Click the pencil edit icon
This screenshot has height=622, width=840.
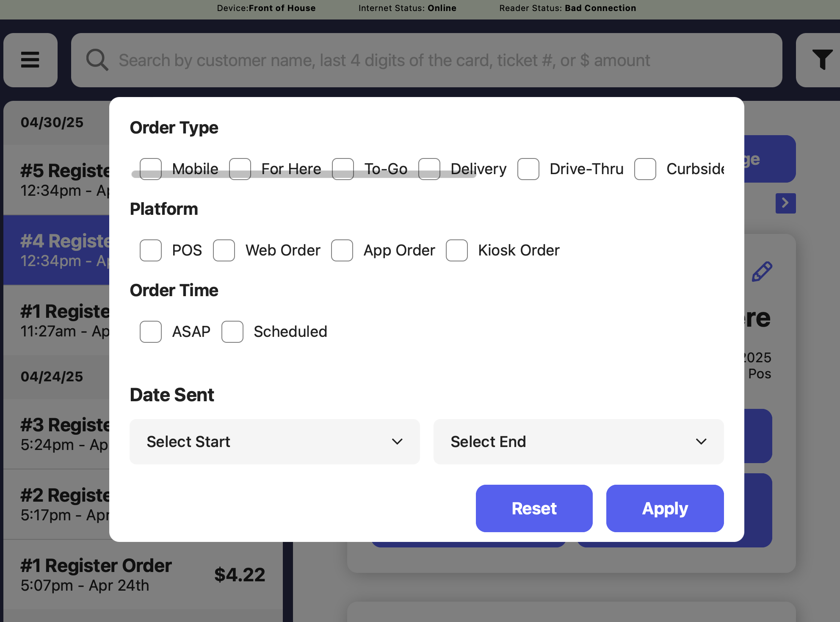coord(762,272)
